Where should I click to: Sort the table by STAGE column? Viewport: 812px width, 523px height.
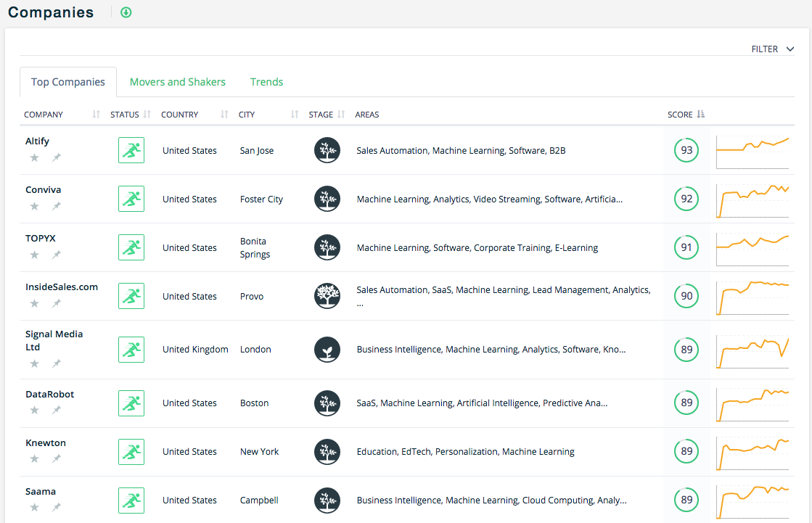(x=341, y=115)
